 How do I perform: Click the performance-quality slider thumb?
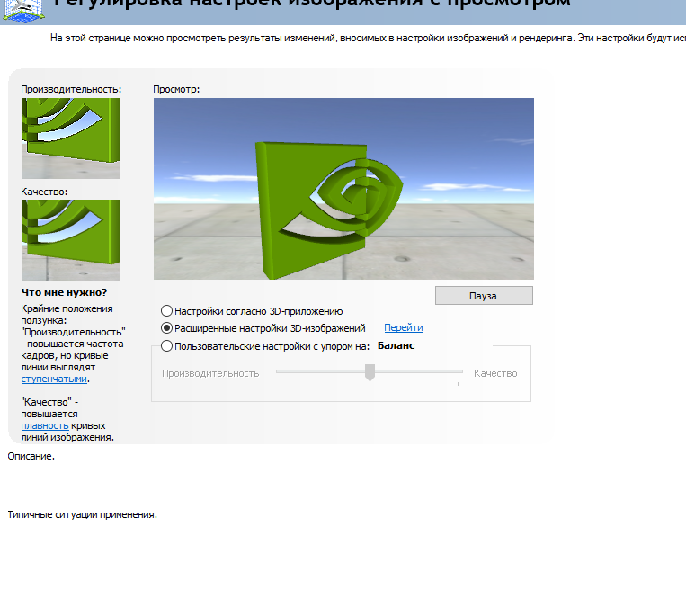point(370,373)
